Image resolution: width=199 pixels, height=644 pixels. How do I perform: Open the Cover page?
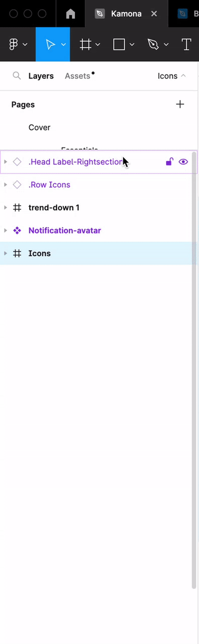[x=39, y=127]
